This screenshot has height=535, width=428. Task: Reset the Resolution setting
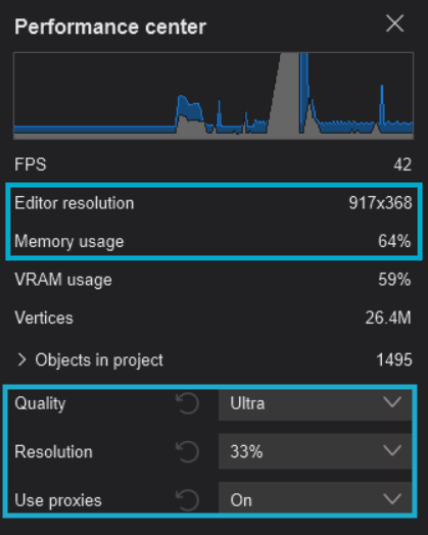click(x=187, y=452)
